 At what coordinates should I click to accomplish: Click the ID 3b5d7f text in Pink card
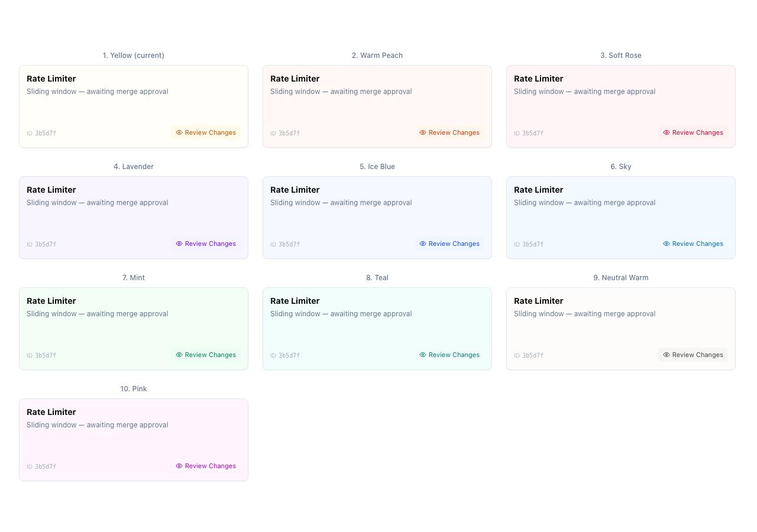point(41,467)
